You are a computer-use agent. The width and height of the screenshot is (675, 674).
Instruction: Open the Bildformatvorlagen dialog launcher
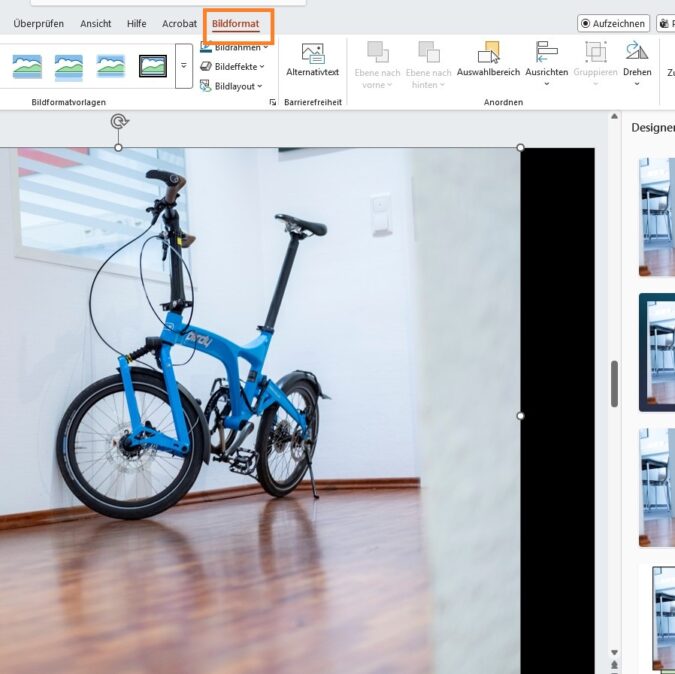[x=273, y=102]
